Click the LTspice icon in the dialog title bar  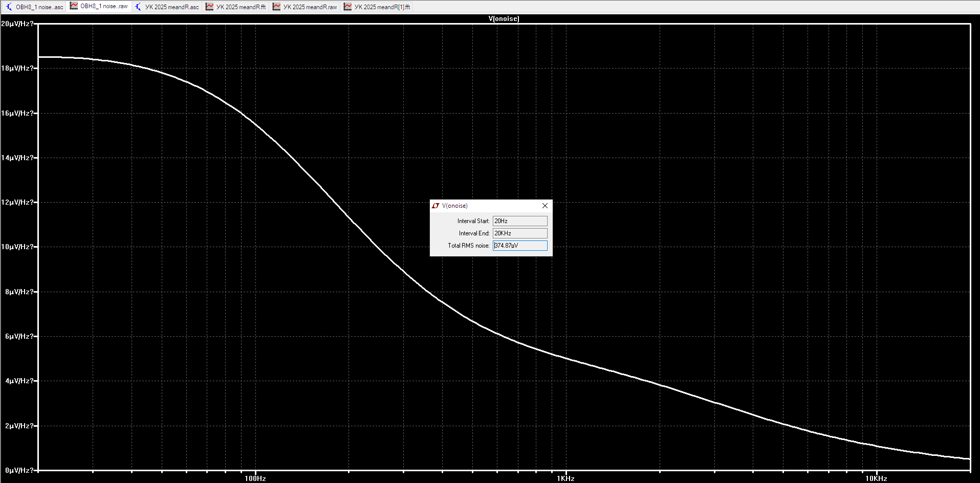[435, 206]
